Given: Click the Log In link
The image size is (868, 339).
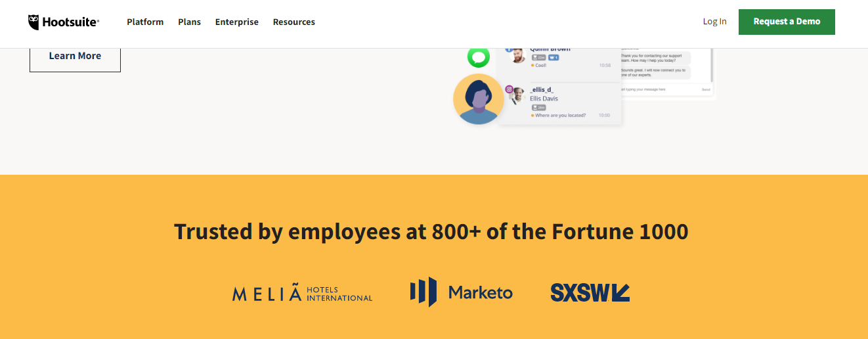Looking at the screenshot, I should tap(714, 21).
